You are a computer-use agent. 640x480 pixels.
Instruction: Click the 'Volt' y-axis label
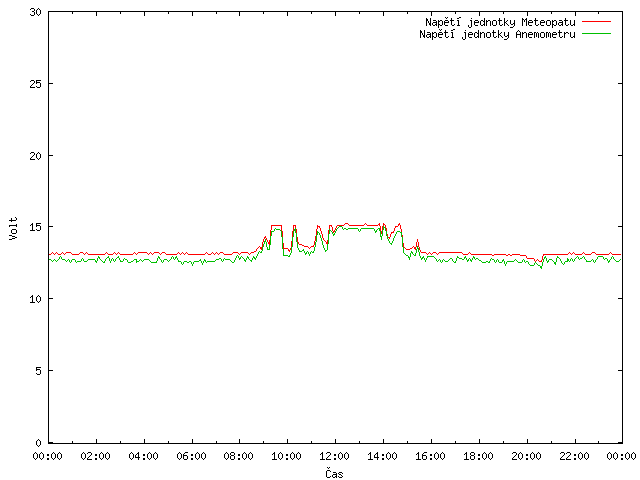click(13, 228)
